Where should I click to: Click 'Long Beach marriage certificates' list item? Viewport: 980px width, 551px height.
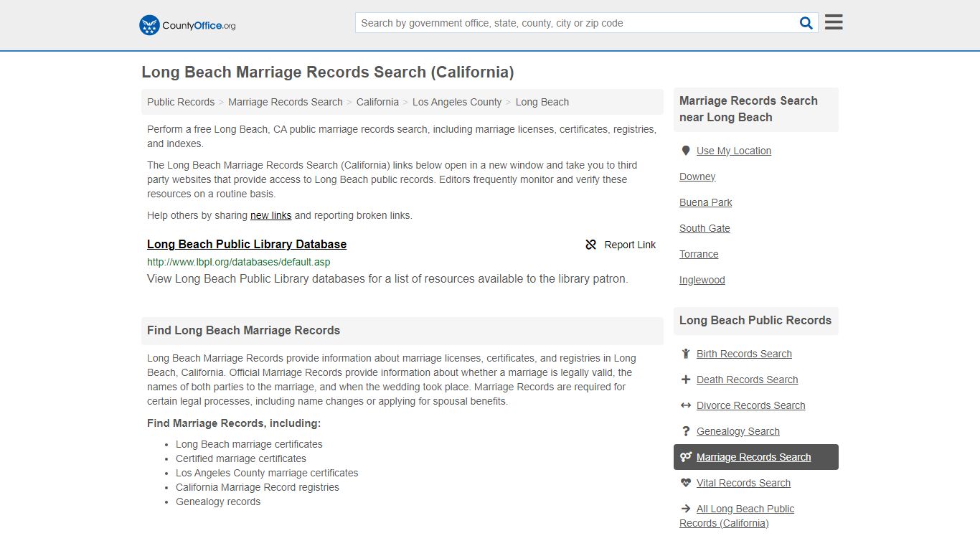point(249,444)
